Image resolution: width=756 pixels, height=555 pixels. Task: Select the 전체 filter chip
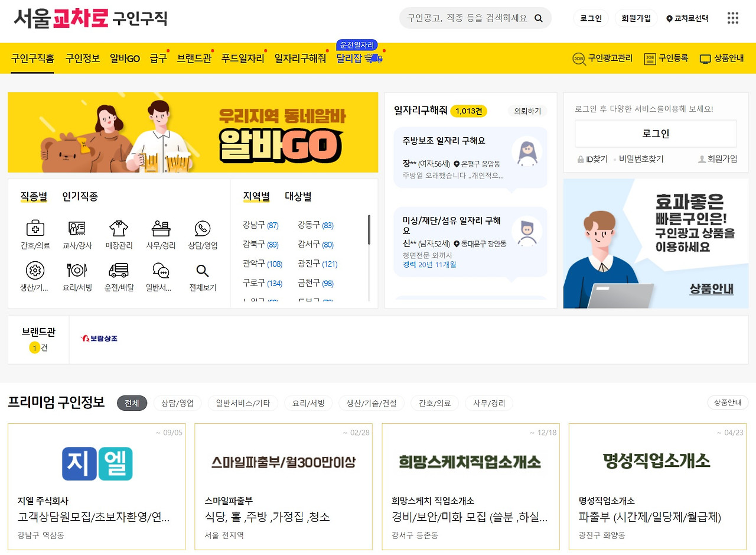pyautogui.click(x=132, y=403)
